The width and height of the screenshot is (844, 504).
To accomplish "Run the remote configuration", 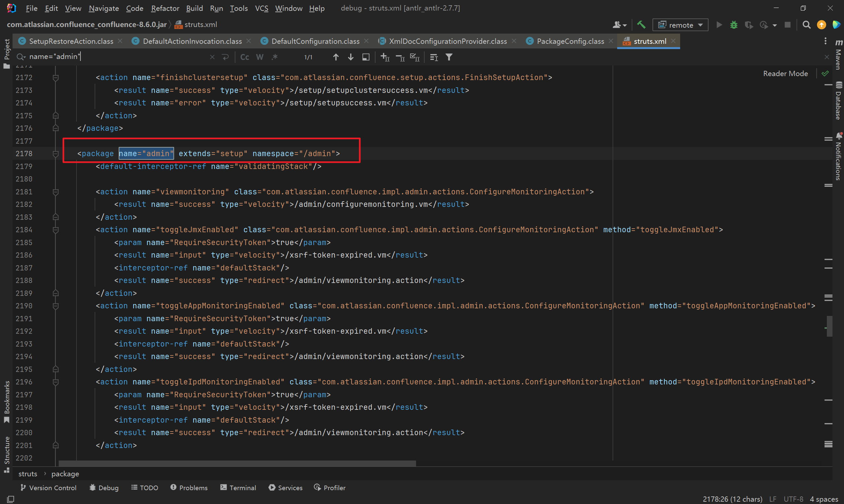I will pos(719,25).
